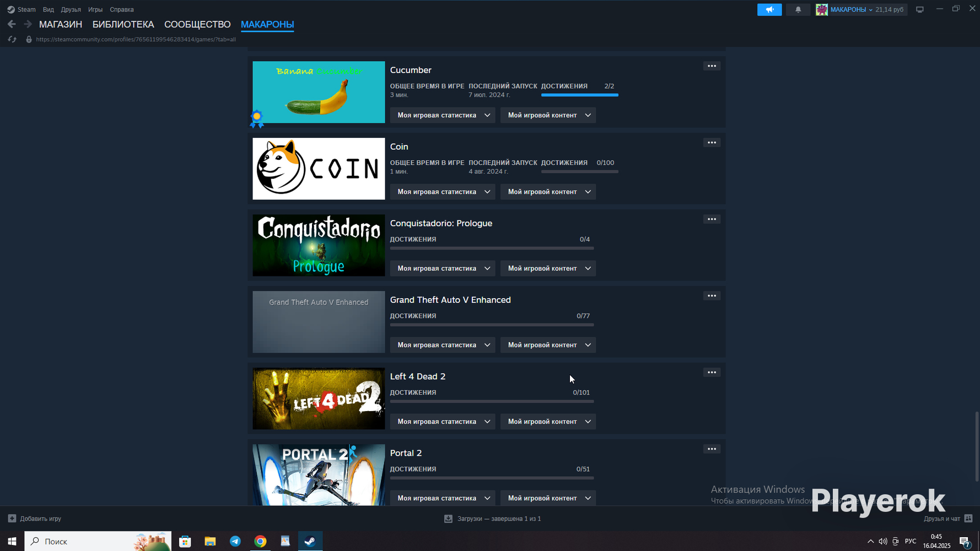Open the three-dot menu for Conquistadorio: Prologue
980x551 pixels.
pyautogui.click(x=712, y=219)
